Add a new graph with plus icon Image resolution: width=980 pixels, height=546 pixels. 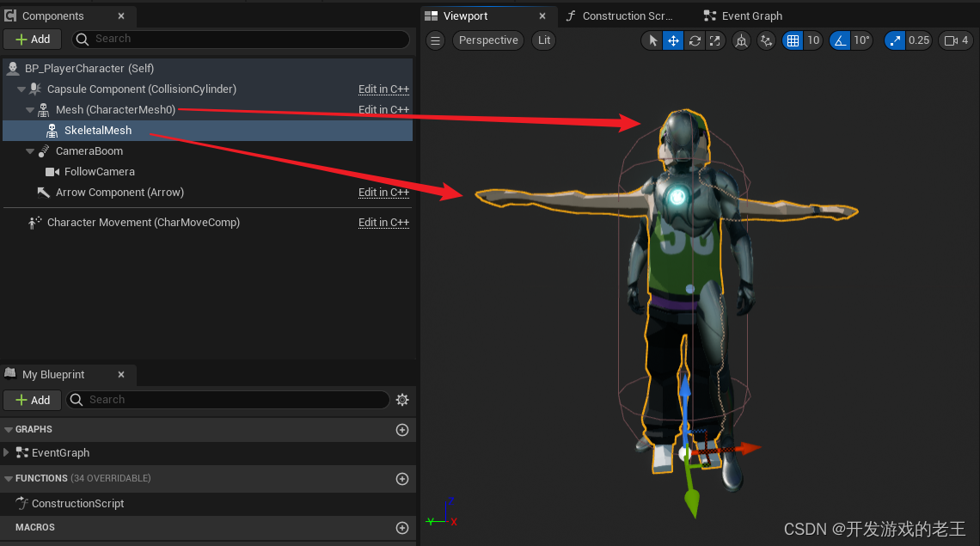tap(402, 430)
